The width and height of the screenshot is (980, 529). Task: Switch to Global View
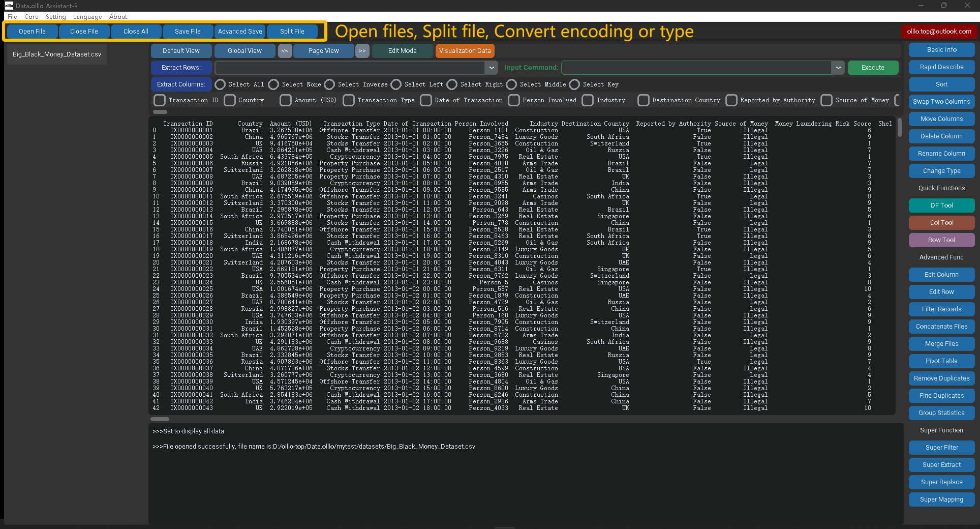[x=244, y=51]
